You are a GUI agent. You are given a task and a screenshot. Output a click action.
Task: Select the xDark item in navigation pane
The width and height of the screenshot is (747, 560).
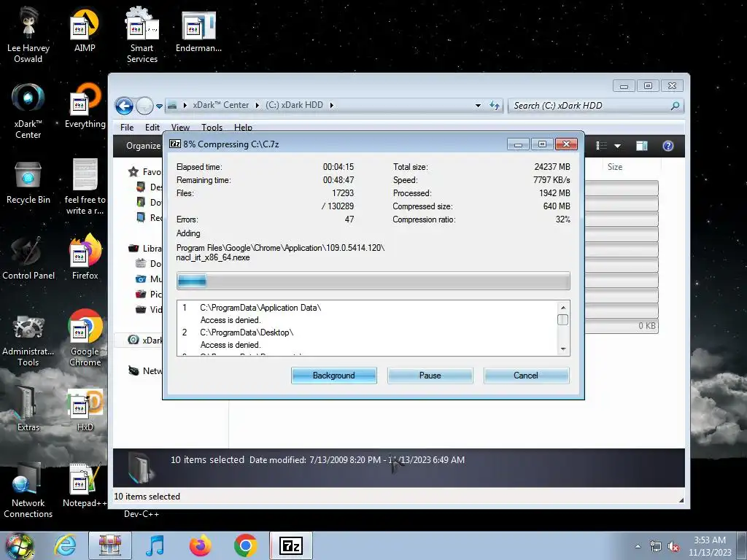[x=145, y=340]
